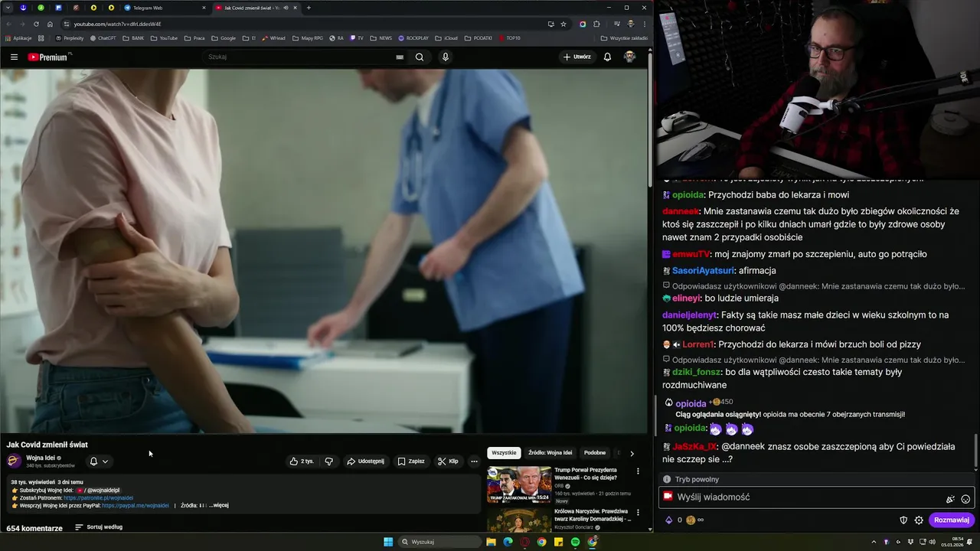Select the Wszystkie filter chip
980x551 pixels.
coord(504,453)
